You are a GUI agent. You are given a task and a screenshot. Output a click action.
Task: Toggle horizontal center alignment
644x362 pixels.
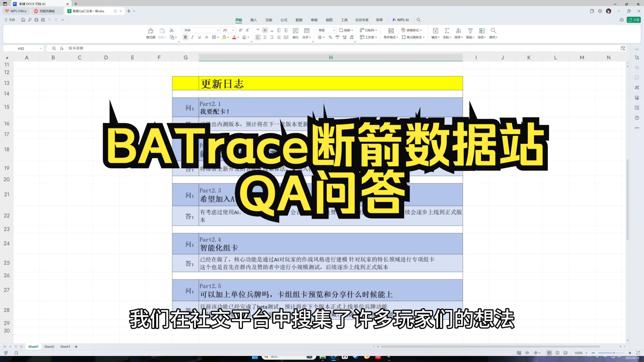[x=265, y=37]
